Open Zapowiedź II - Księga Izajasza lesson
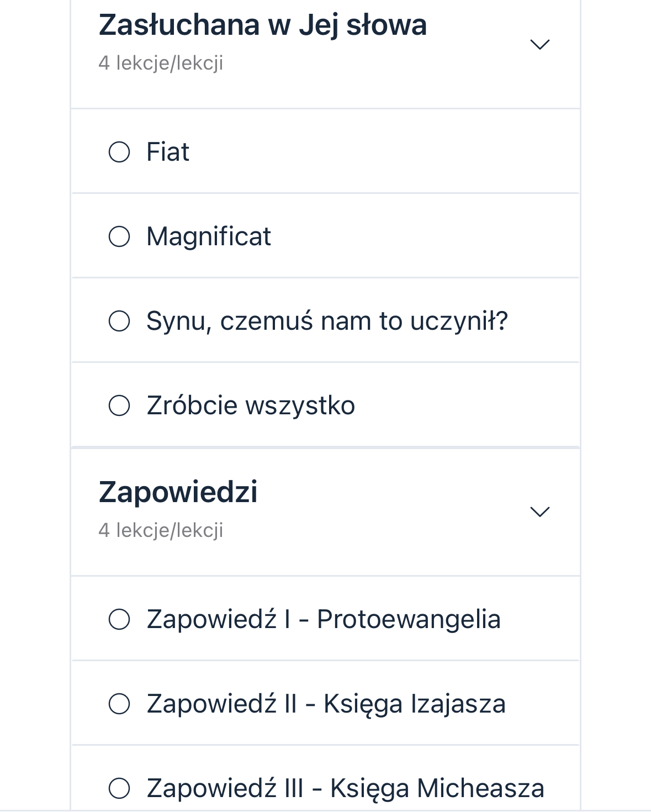This screenshot has width=651, height=812. coord(326,704)
